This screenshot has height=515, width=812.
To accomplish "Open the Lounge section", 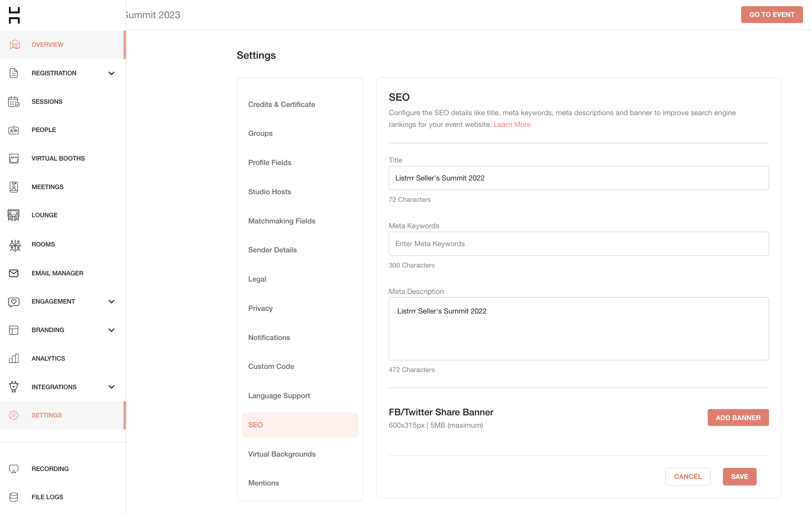I will 63,215.
